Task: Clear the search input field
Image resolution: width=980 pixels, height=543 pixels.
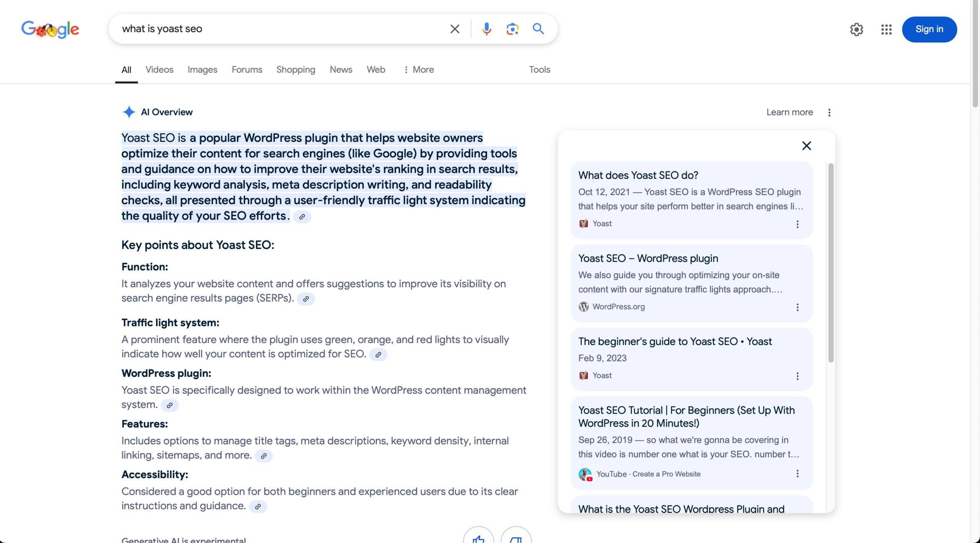Action: tap(454, 29)
